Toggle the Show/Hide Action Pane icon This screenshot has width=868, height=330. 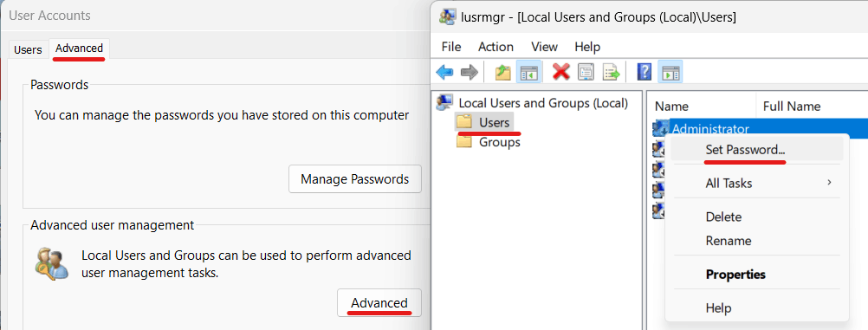[670, 72]
